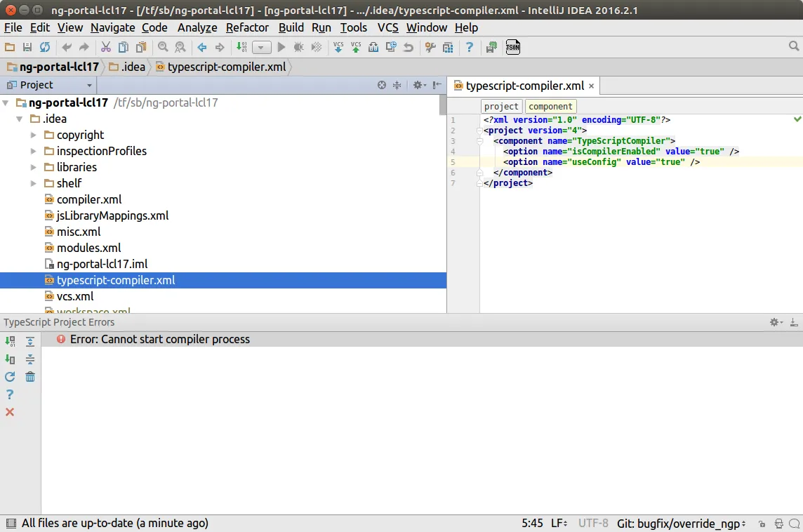Click the Debug bug icon
The image size is (803, 532).
(x=299, y=47)
